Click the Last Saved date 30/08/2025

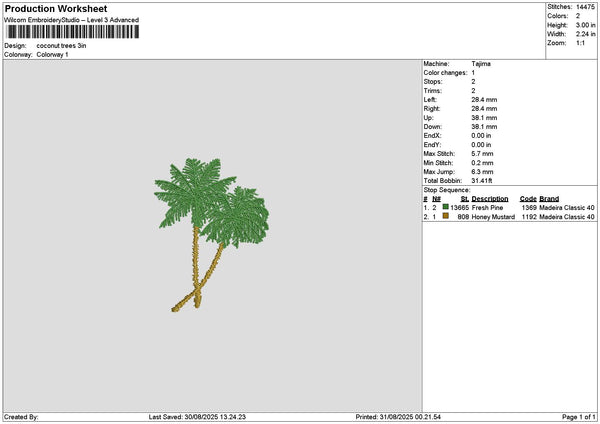pyautogui.click(x=202, y=417)
